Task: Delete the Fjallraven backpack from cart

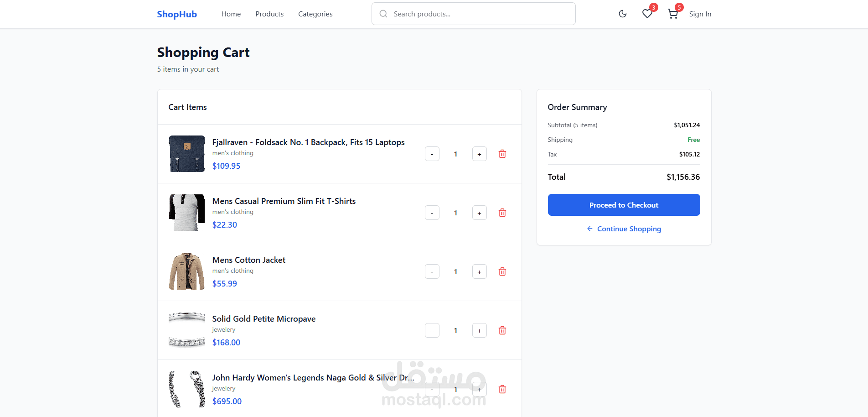Action: coord(502,154)
